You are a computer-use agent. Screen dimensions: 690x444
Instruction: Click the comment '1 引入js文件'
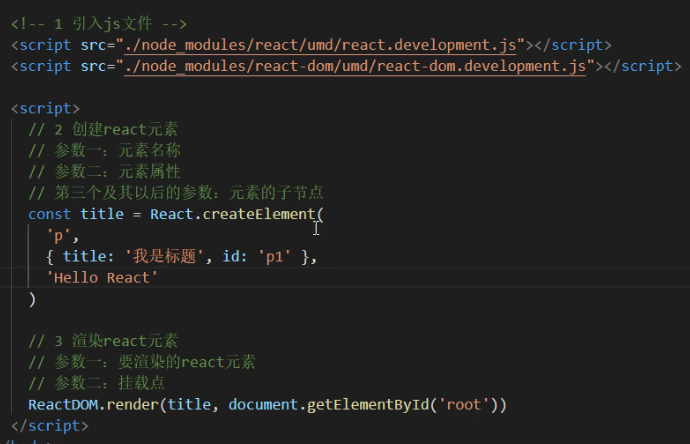point(99,24)
